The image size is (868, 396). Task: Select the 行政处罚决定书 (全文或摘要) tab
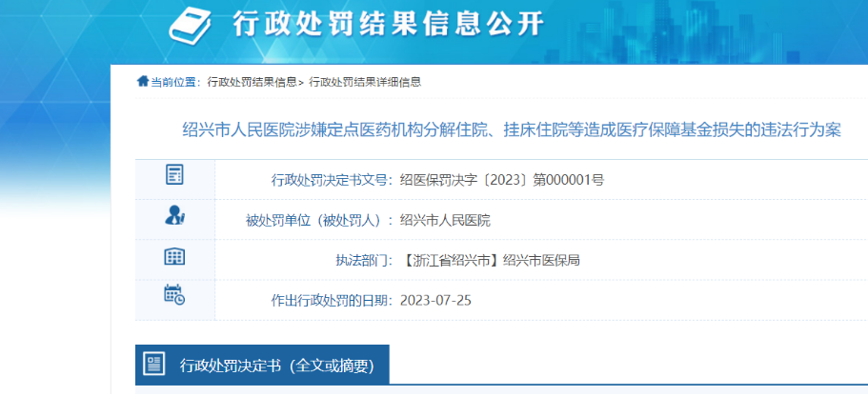click(276, 365)
